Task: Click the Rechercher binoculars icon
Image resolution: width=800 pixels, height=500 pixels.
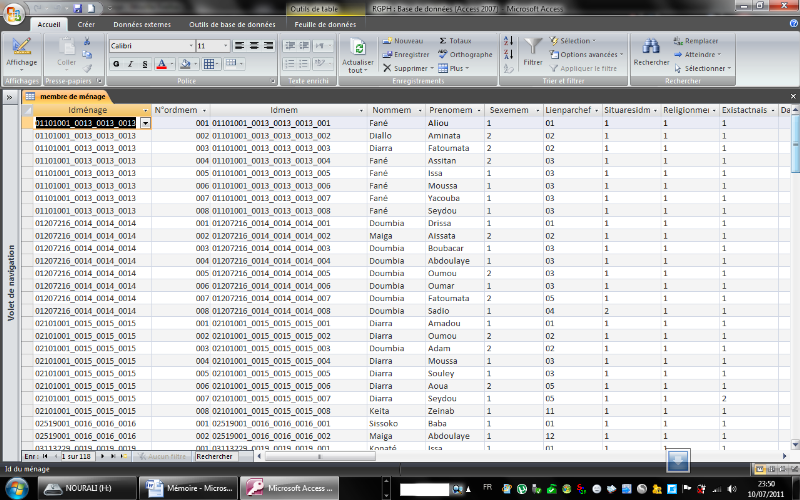Action: (x=651, y=47)
